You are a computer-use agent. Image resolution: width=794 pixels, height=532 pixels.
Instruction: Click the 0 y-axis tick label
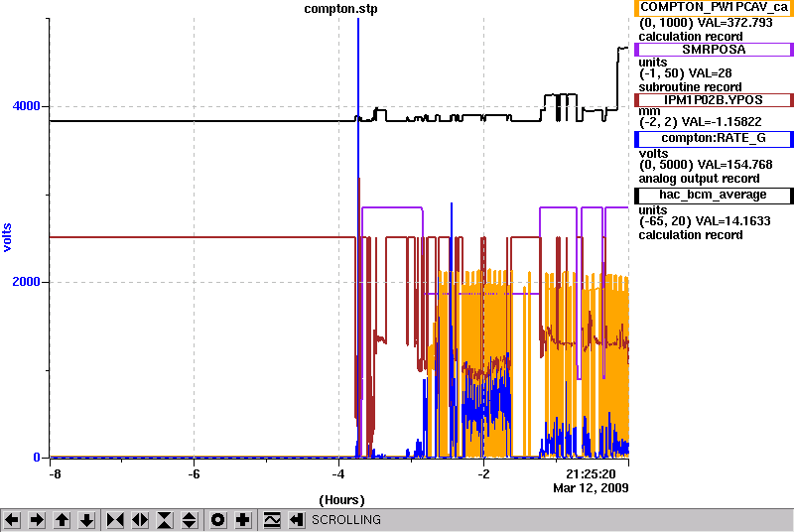pyautogui.click(x=37, y=458)
